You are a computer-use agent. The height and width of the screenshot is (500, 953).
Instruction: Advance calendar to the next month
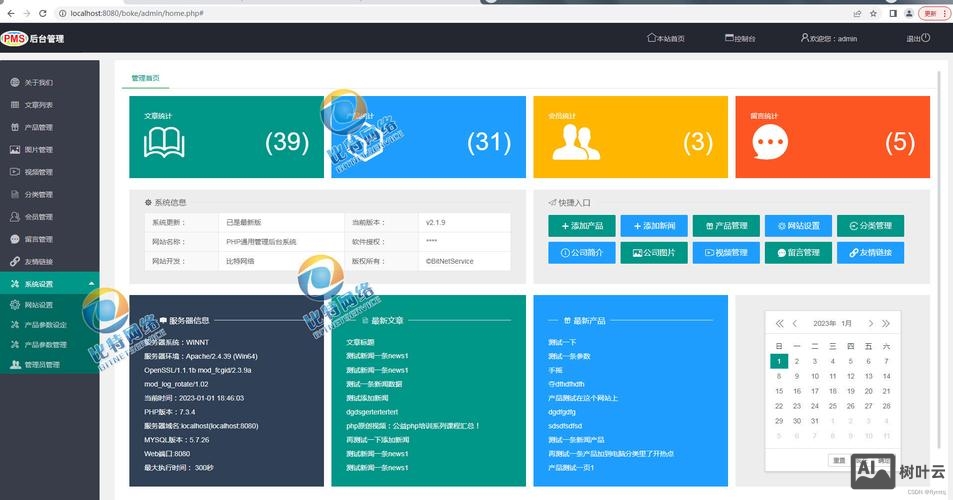point(870,323)
